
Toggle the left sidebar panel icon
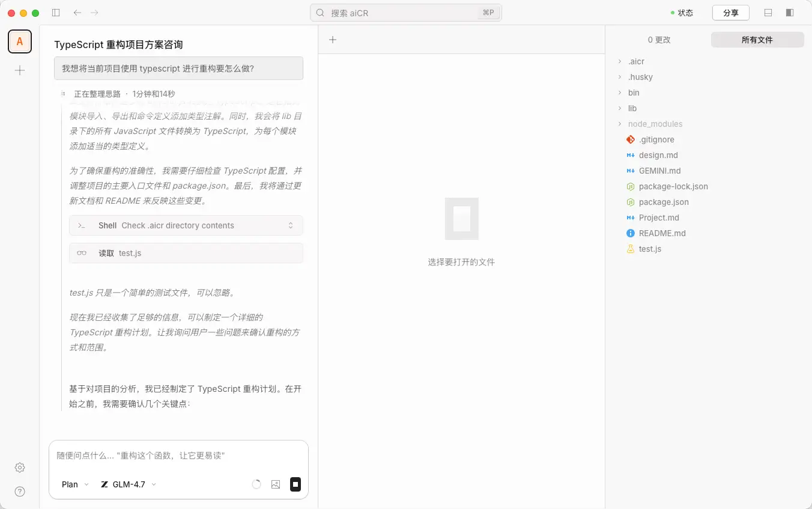56,13
